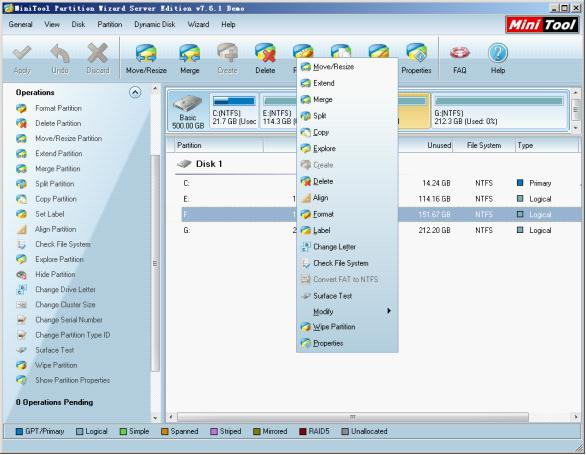Select the G:(NTFS) block in disk map
586x455 pixels.
[499, 111]
